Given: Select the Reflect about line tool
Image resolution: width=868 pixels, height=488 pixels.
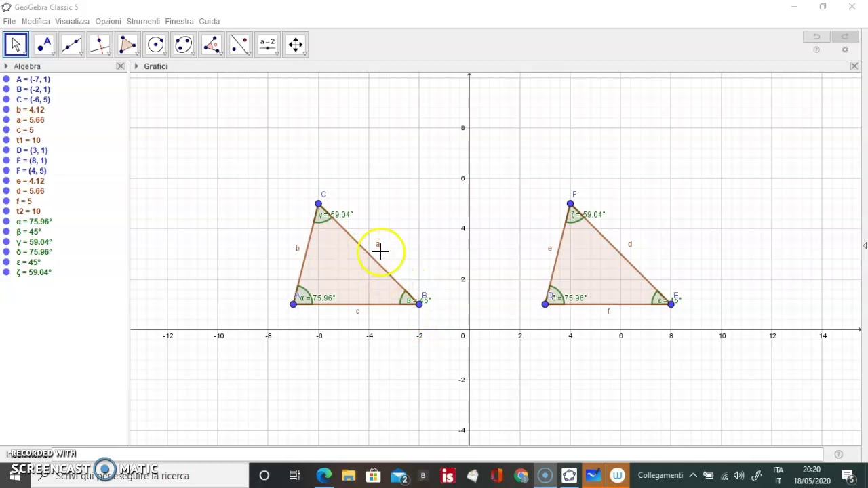Looking at the screenshot, I should pos(239,45).
